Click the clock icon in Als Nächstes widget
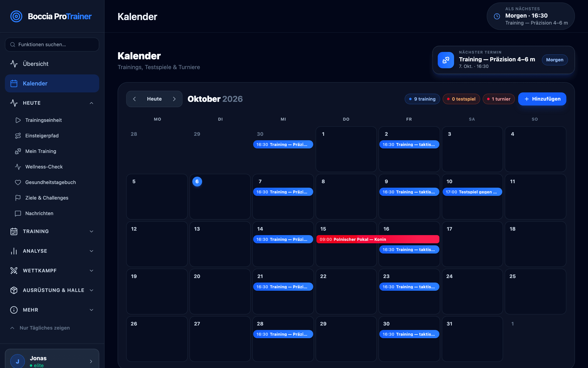 tap(497, 16)
